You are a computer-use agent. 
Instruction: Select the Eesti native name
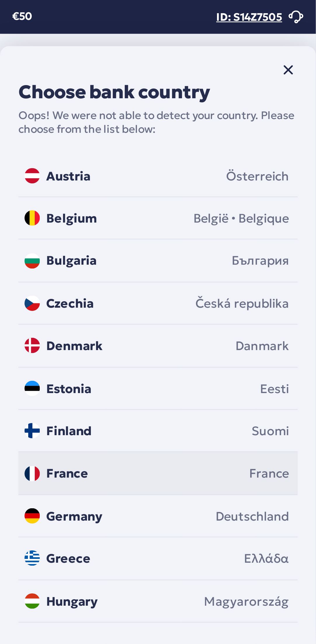click(x=274, y=389)
